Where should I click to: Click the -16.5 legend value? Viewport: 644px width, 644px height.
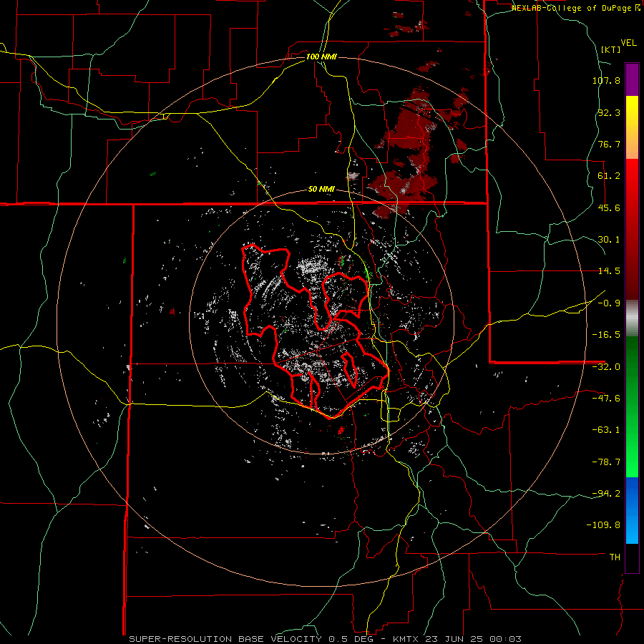point(606,335)
